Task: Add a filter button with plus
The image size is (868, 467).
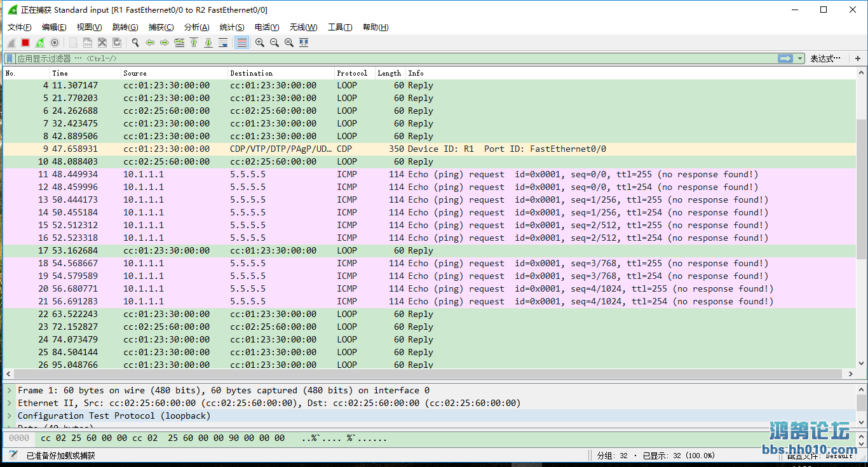Action: 858,58
